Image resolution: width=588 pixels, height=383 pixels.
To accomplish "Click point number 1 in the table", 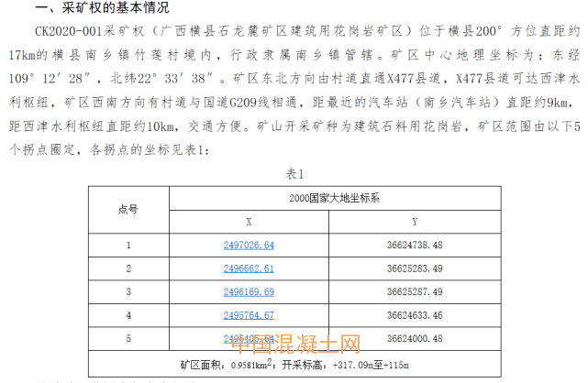I will pos(129,246).
